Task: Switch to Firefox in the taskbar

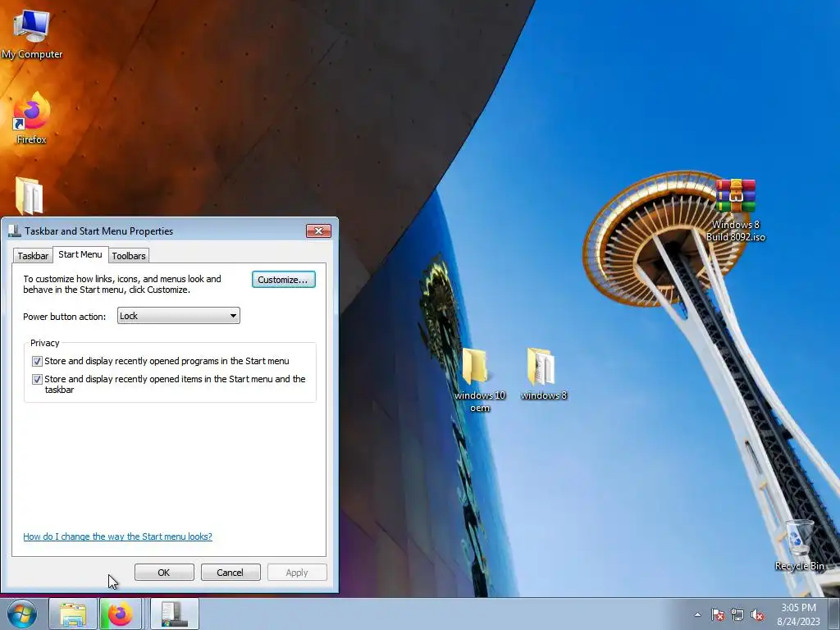Action: (x=121, y=614)
